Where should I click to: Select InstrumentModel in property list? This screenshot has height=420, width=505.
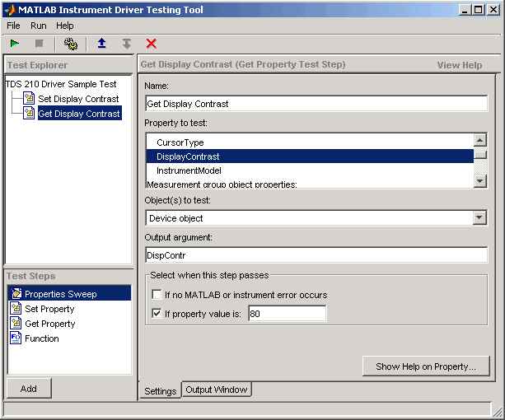click(x=310, y=170)
